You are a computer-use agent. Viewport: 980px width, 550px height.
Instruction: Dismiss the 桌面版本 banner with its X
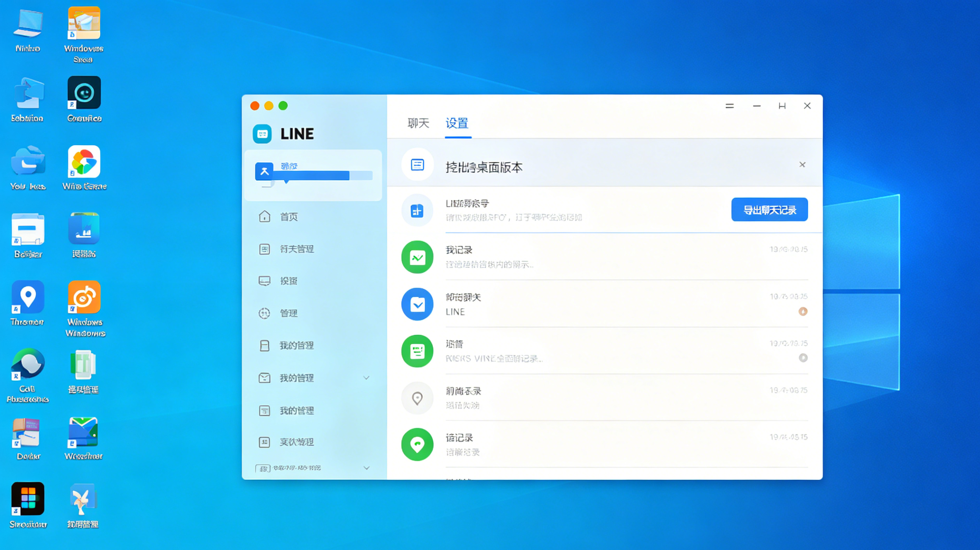802,164
